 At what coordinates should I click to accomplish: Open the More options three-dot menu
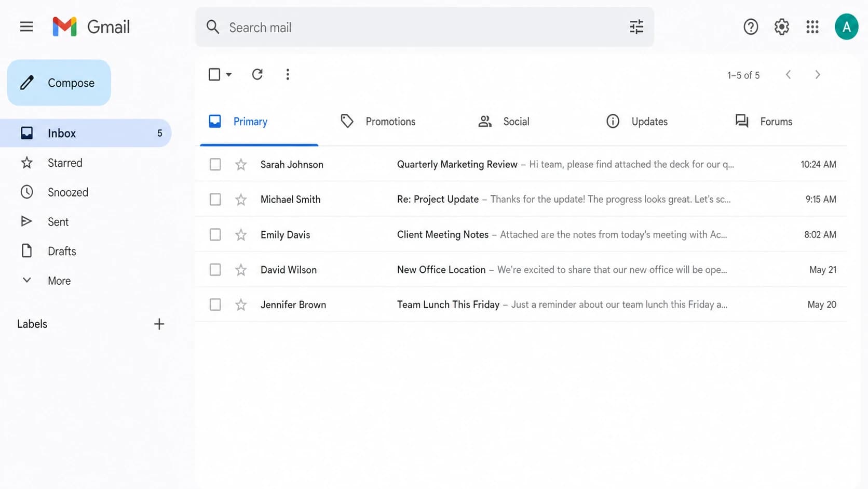tap(288, 74)
